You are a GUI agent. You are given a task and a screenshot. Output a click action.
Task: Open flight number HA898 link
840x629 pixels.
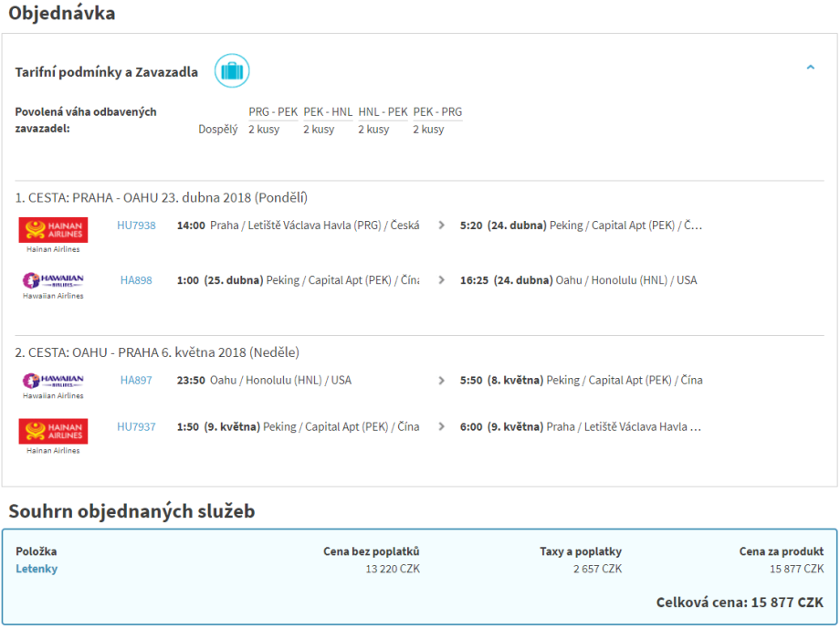[x=136, y=280]
